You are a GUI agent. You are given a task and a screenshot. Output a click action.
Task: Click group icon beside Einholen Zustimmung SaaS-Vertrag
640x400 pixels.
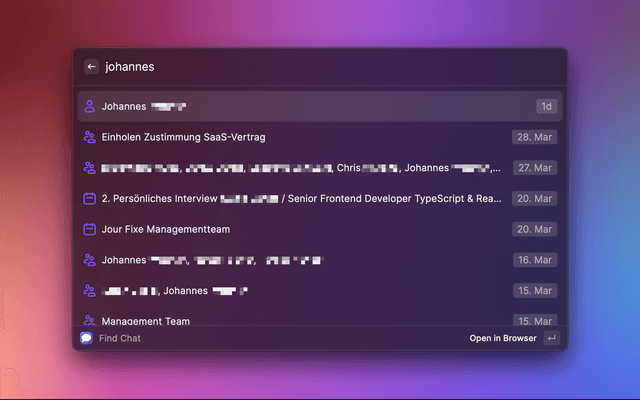click(89, 137)
